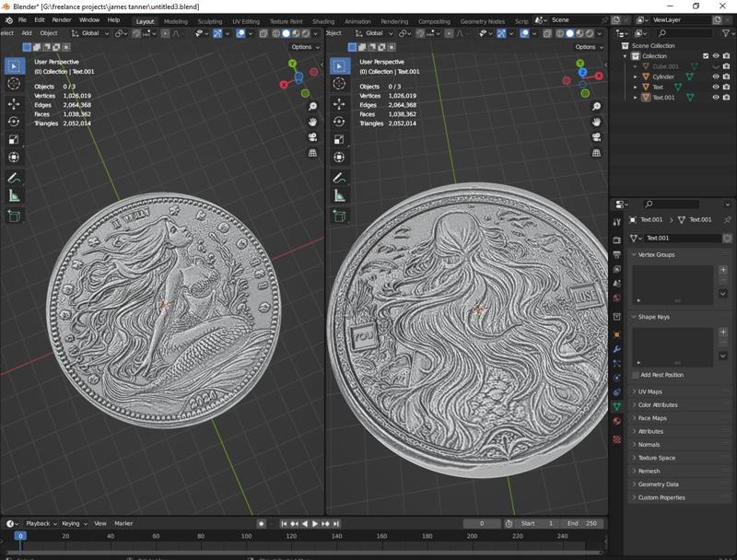Select Text.001 in the outliner
The height and width of the screenshot is (560, 737).
[663, 97]
